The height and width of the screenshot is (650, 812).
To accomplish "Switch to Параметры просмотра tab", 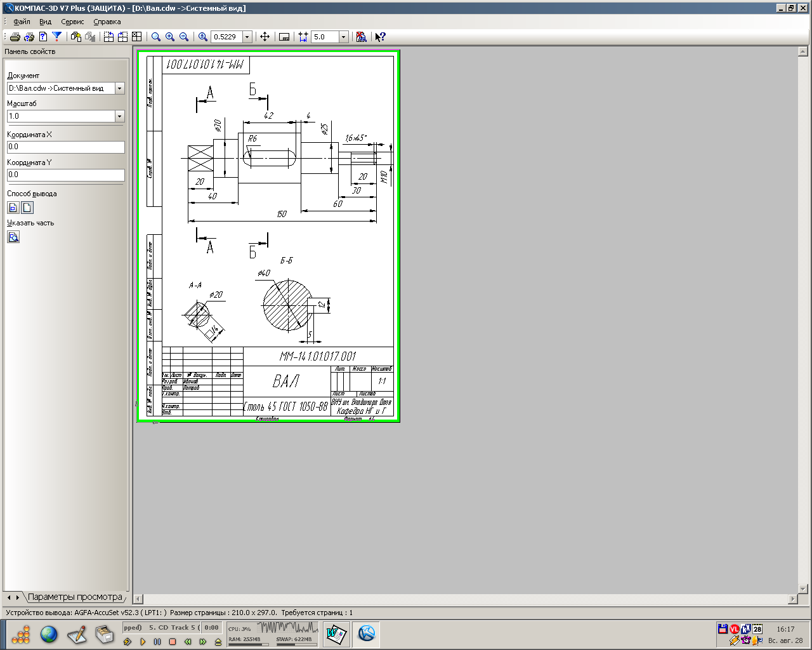I will [75, 597].
